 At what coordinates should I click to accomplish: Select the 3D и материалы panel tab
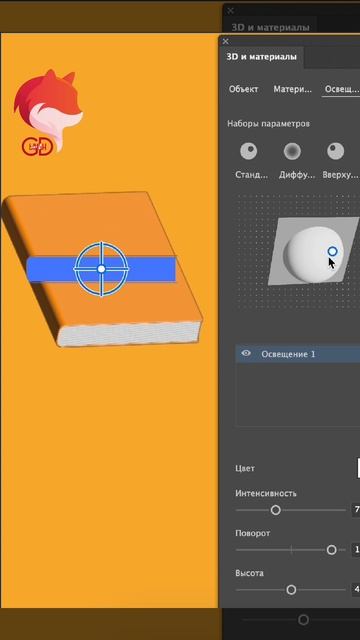point(262,57)
